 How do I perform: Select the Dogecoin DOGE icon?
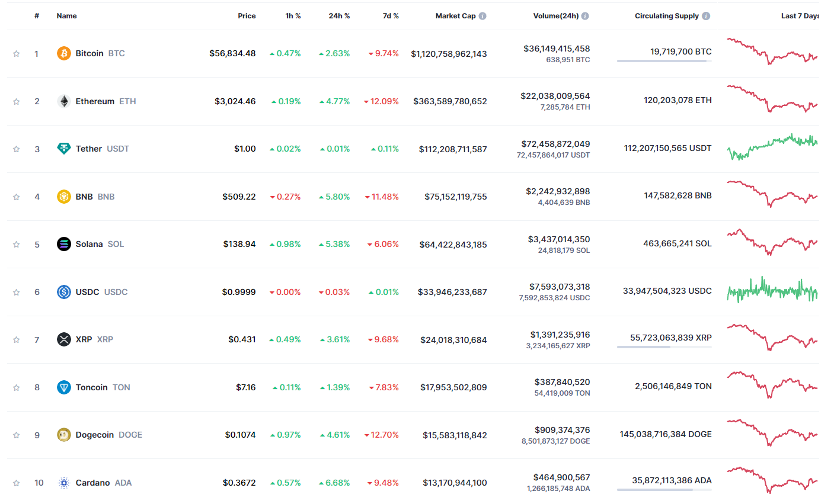63,435
